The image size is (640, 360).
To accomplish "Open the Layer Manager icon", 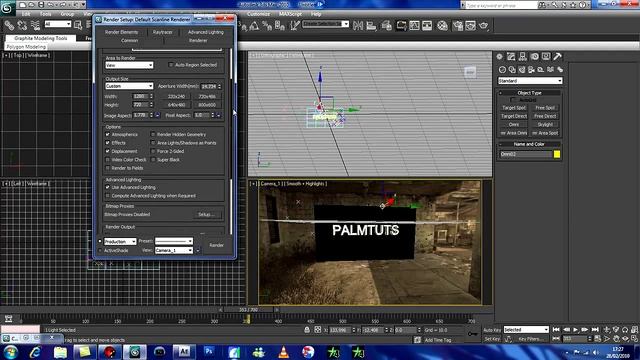I will tap(387, 26).
